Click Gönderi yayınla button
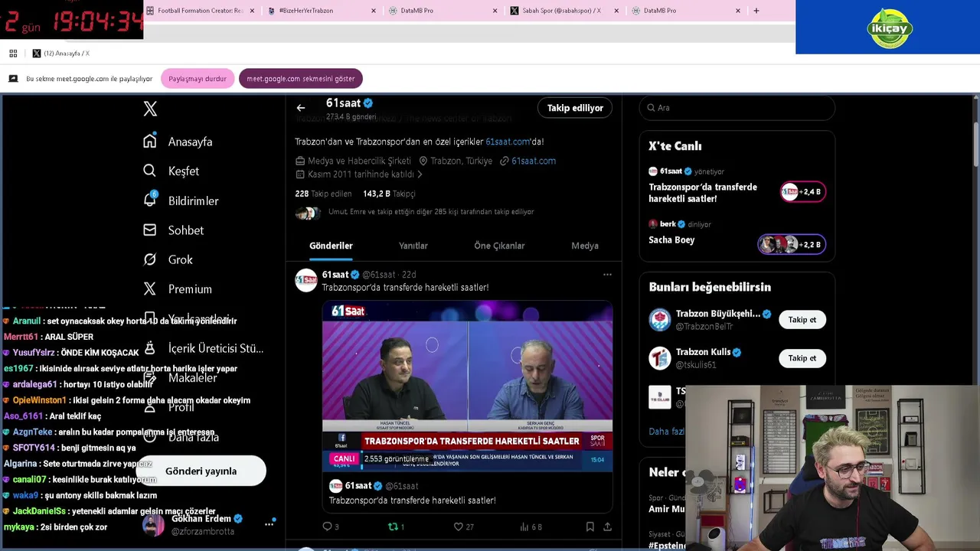This screenshot has width=980, height=551. click(201, 471)
